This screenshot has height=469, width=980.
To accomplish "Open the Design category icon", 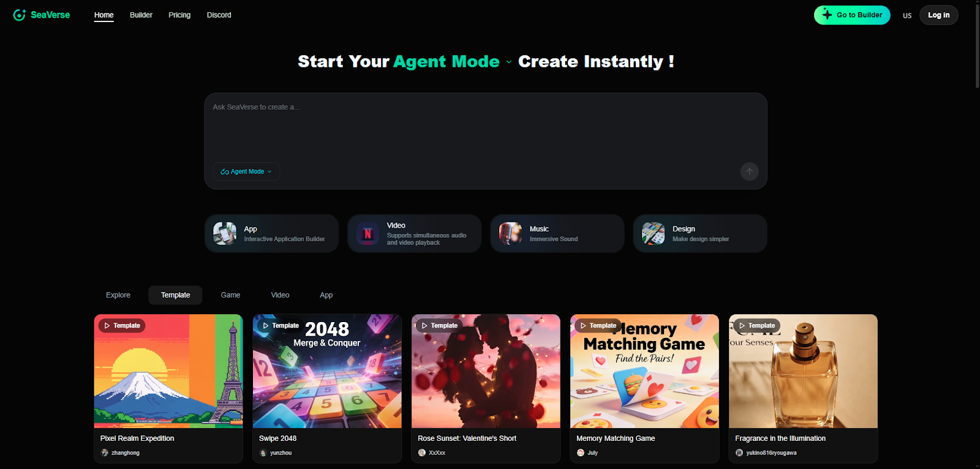I will [653, 233].
